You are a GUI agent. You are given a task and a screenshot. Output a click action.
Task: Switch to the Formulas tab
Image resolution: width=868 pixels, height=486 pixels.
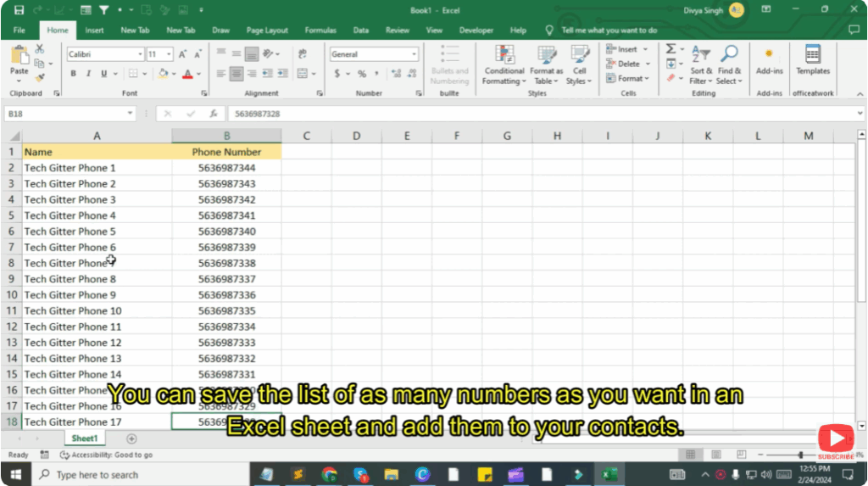[320, 30]
